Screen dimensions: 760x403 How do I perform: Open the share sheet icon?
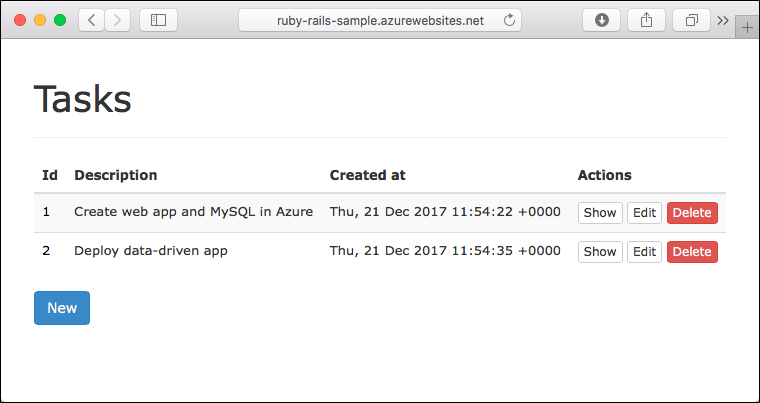[646, 20]
